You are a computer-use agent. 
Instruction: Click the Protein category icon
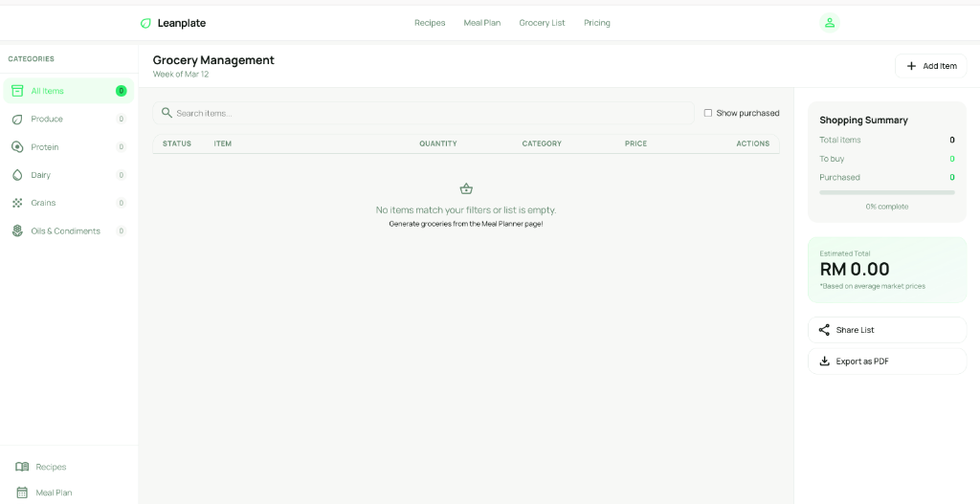click(x=17, y=147)
